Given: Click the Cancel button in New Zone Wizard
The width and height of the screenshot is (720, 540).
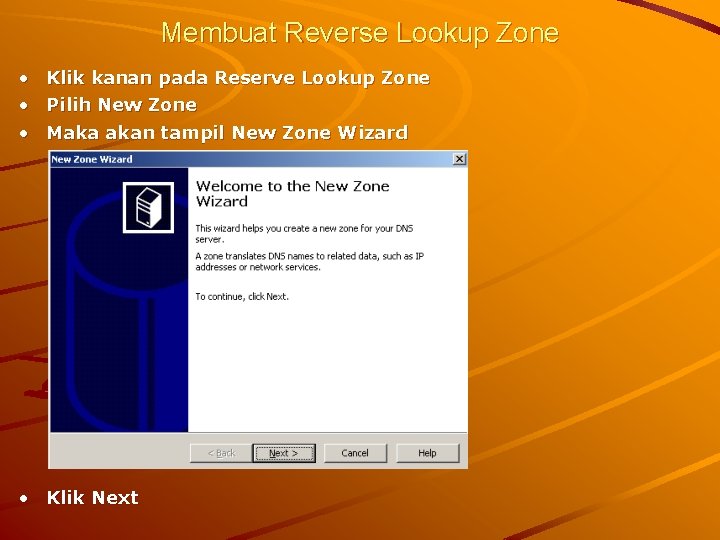Looking at the screenshot, I should point(355,453).
